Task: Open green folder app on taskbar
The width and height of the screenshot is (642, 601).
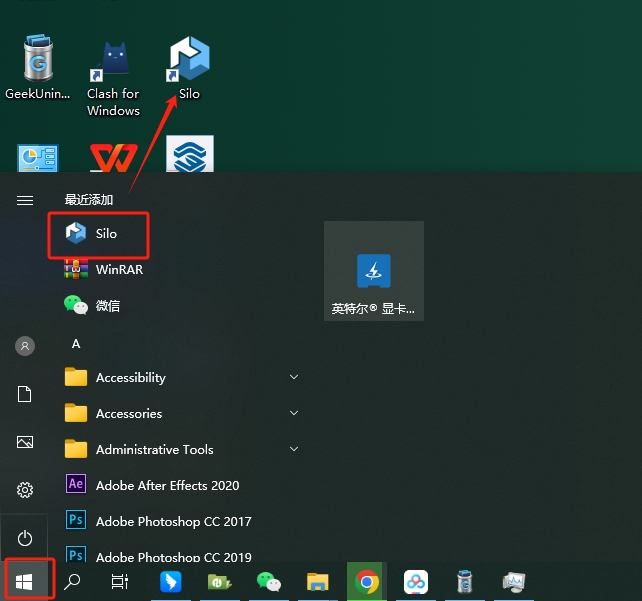Action: (x=219, y=582)
